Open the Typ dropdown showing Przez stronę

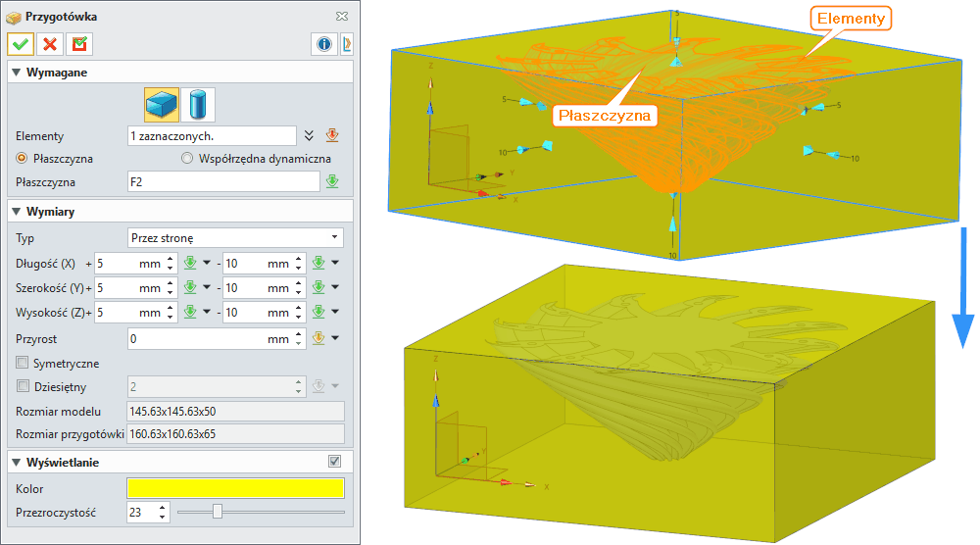click(x=235, y=238)
